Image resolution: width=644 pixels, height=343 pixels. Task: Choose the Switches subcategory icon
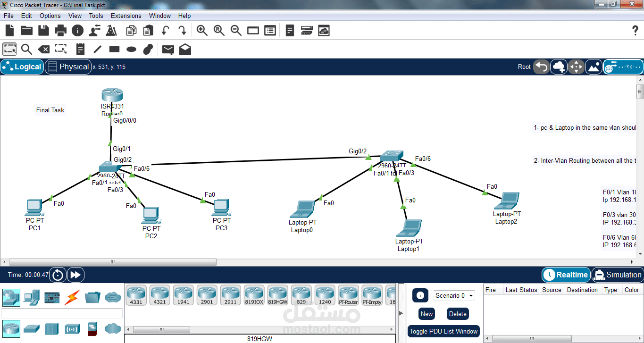[32, 328]
